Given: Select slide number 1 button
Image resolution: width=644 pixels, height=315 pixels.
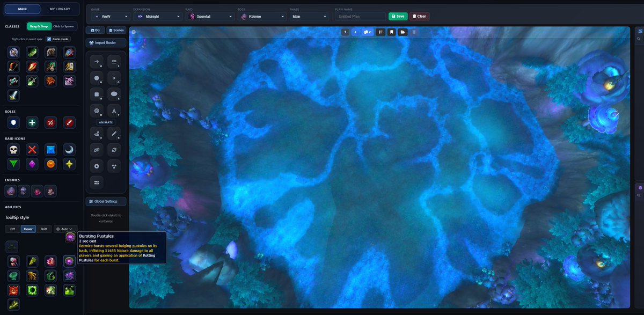Looking at the screenshot, I should [346, 32].
